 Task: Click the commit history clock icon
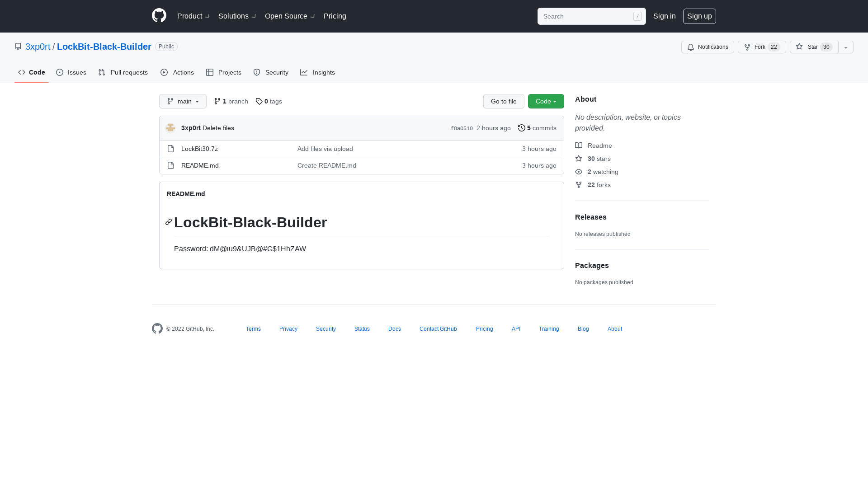click(521, 128)
